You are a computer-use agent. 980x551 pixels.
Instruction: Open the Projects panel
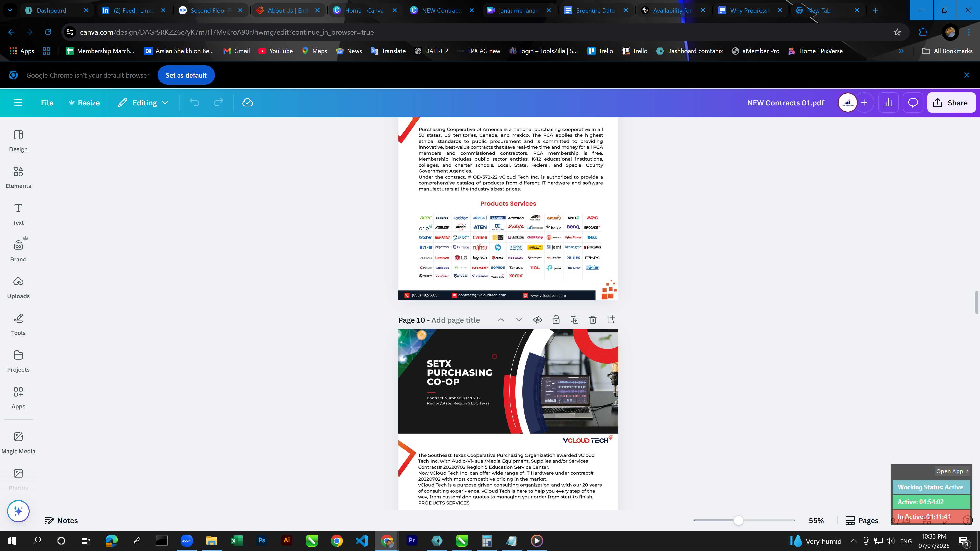(18, 361)
